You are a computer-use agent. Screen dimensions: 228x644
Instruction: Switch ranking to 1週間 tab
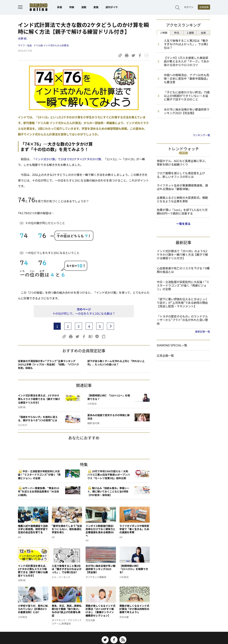190,33
